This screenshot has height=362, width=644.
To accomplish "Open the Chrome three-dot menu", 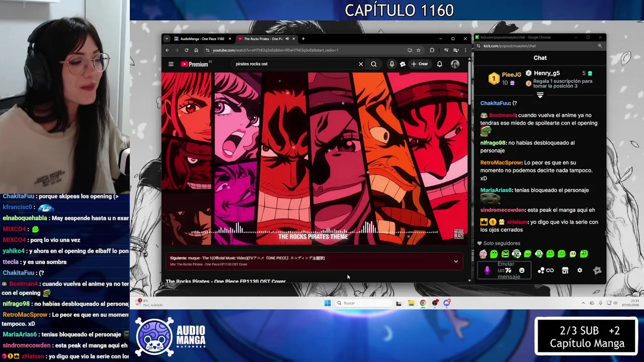I will pyautogui.click(x=465, y=50).
